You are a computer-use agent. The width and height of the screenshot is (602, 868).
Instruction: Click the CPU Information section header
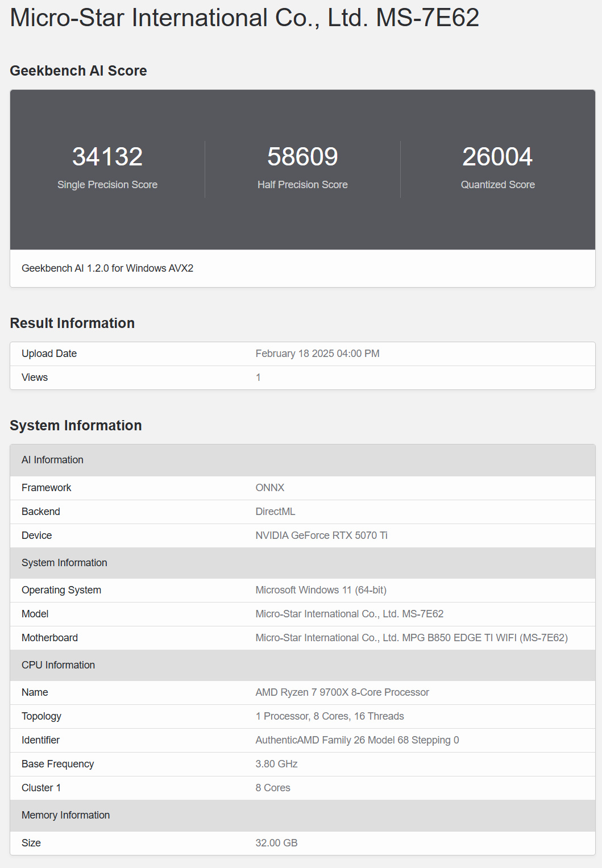pos(58,665)
